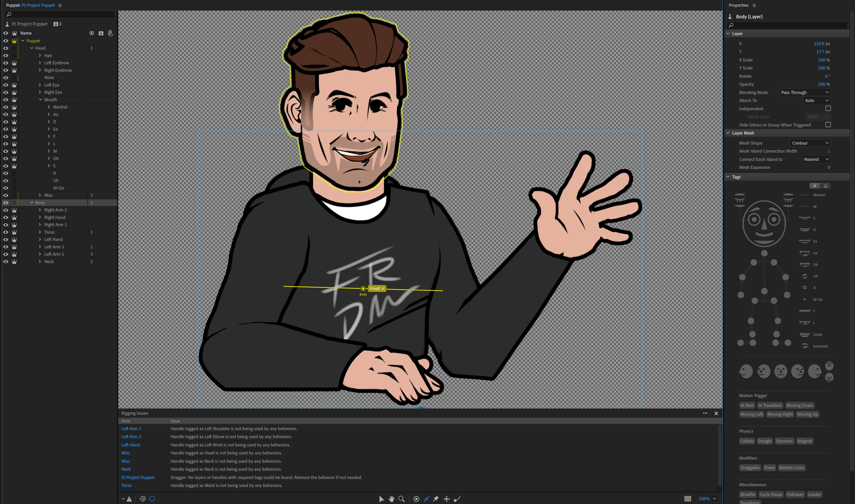Click the Draggable modifier tag
Screen dimensions: 855x504
pyautogui.click(x=750, y=468)
